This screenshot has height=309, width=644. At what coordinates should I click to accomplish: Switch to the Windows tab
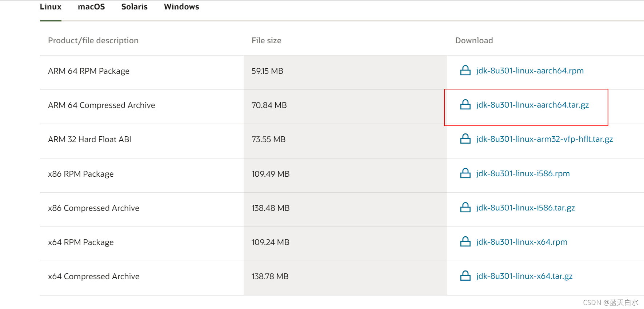coord(181,7)
